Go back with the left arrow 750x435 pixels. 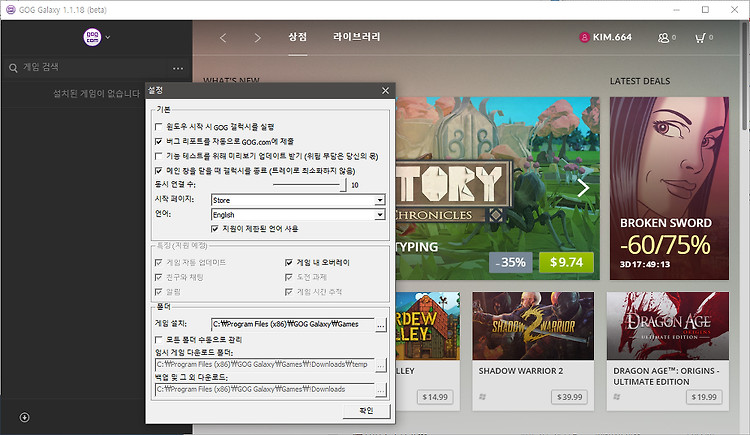[x=223, y=38]
